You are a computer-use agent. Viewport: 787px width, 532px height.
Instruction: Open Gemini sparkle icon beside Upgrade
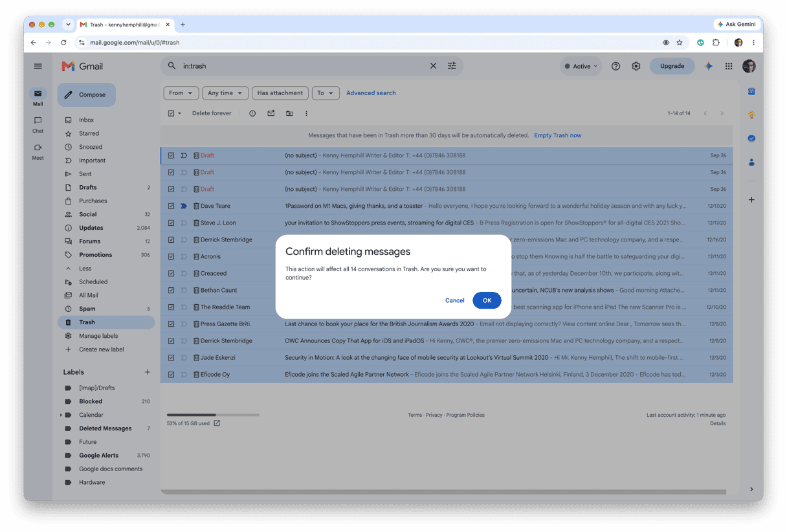709,66
